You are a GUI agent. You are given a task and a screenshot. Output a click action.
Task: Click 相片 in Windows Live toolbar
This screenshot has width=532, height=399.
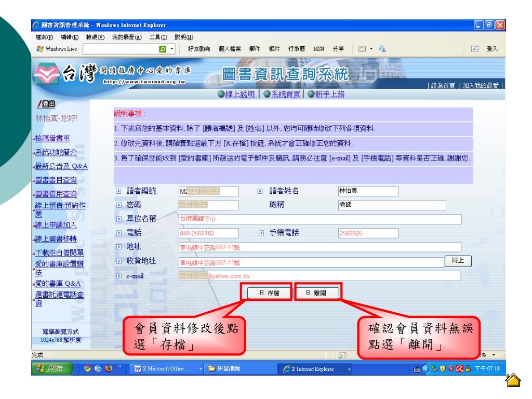[x=274, y=49]
